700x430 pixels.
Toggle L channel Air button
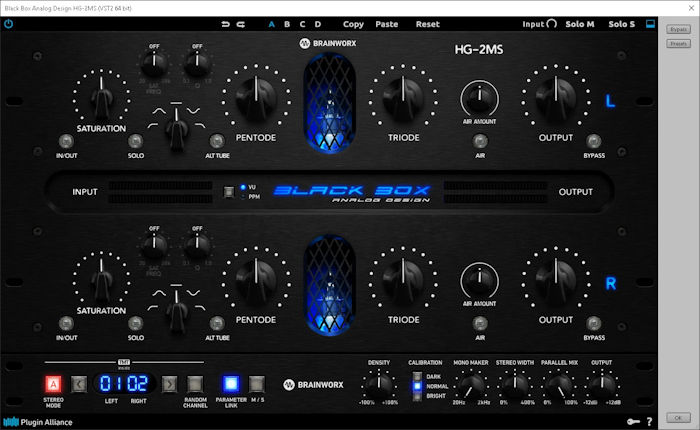(x=480, y=142)
